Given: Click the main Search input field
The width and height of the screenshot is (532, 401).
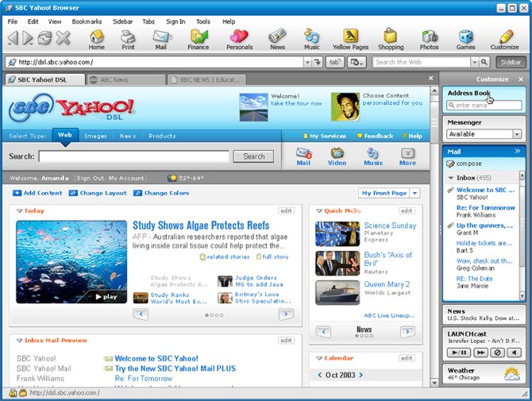Looking at the screenshot, I should click(x=134, y=156).
